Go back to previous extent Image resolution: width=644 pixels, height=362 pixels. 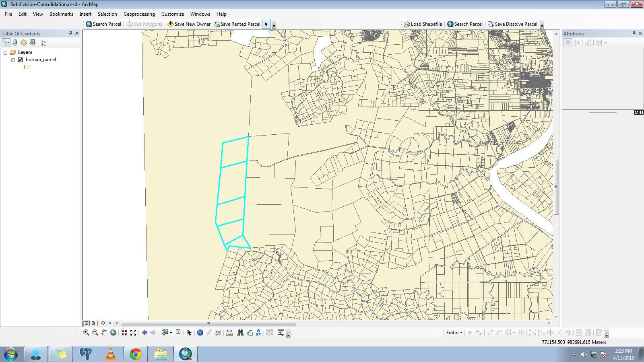click(144, 333)
